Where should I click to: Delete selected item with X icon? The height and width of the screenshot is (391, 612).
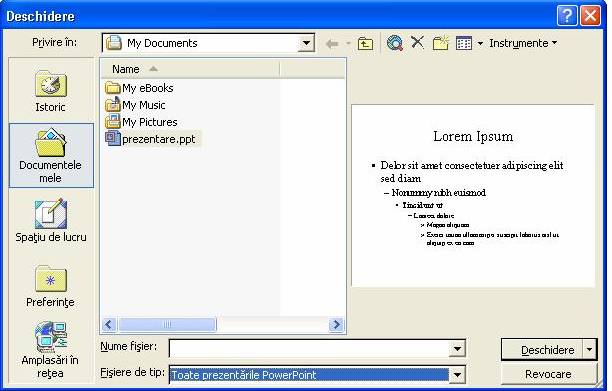418,42
